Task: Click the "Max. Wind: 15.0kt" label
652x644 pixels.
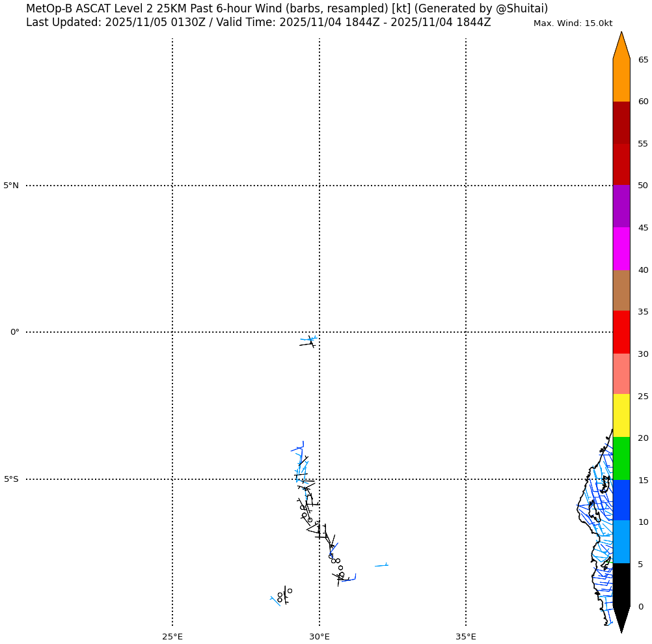Action: (573, 23)
